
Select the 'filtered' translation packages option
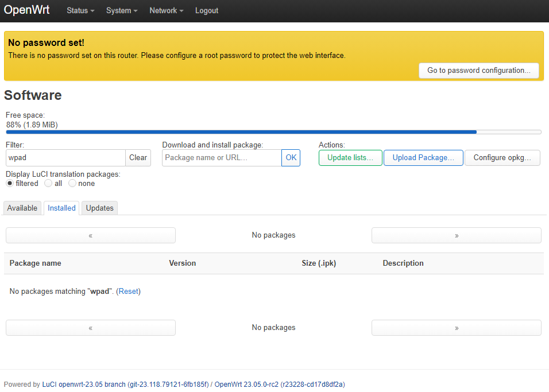click(10, 183)
